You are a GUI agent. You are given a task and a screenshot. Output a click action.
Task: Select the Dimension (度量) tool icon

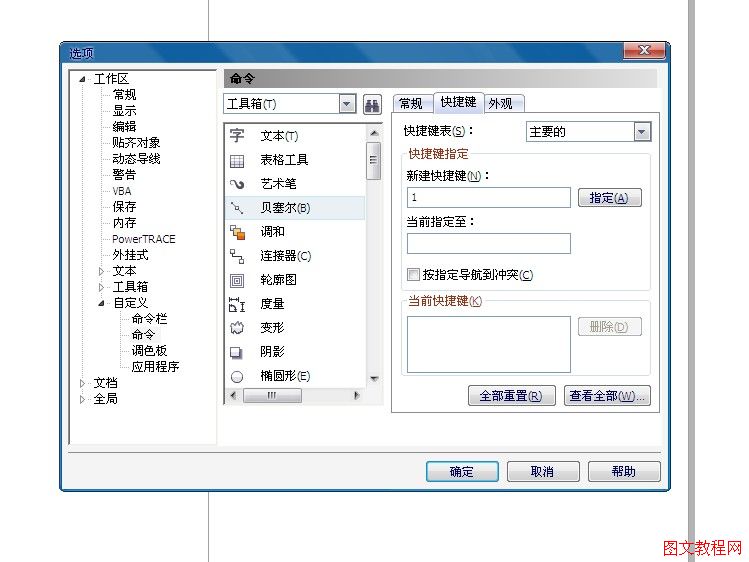click(x=237, y=304)
